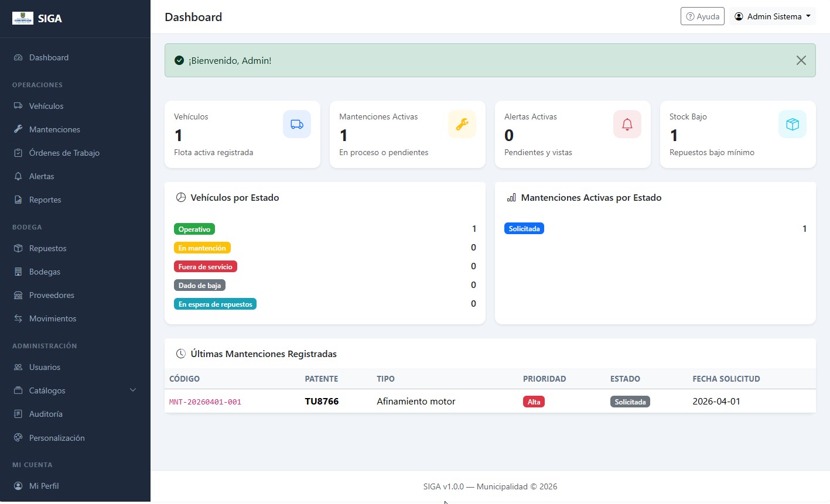Viewport: 830px width, 504px height.
Task: Open maintenance code MNT-20260401-001
Action: click(x=205, y=402)
